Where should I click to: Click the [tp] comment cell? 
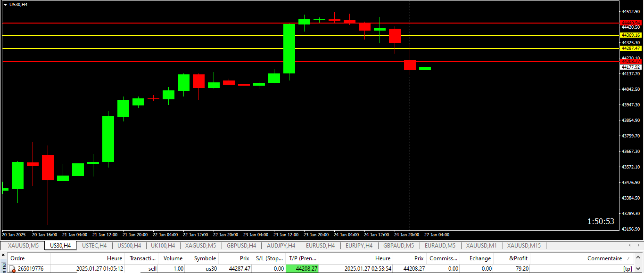(x=583, y=269)
